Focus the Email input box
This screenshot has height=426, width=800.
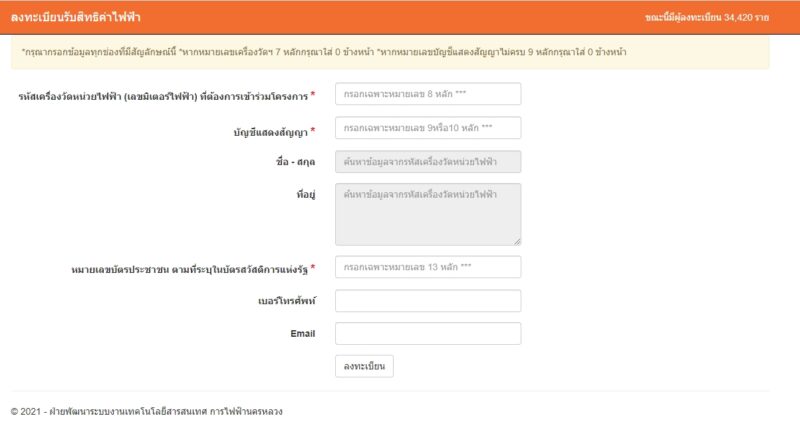[428, 334]
